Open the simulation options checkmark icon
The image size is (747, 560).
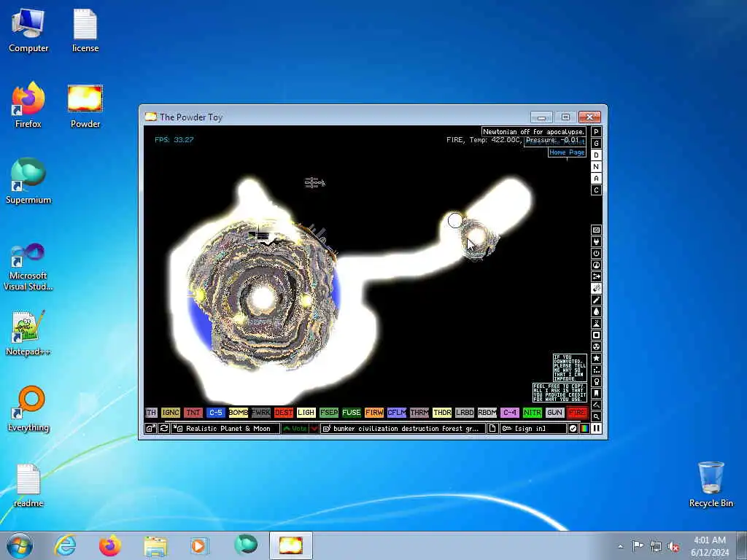[573, 429]
